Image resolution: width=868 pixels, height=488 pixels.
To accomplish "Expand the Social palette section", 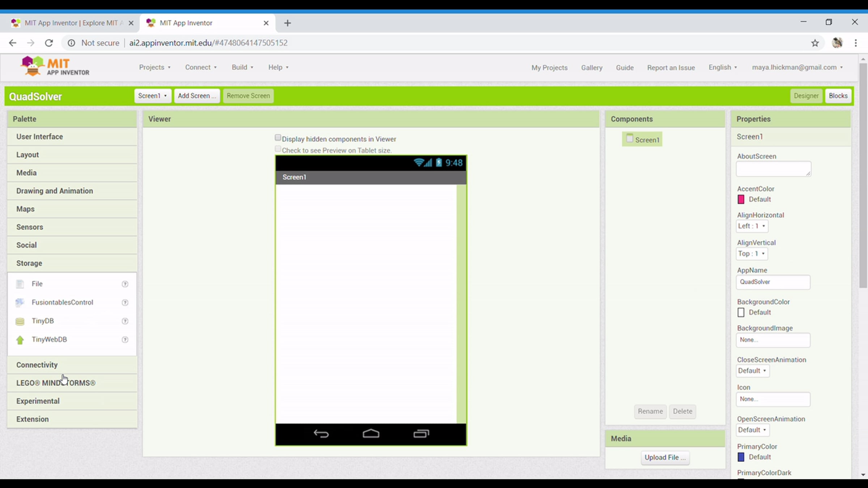I will pyautogui.click(x=72, y=245).
